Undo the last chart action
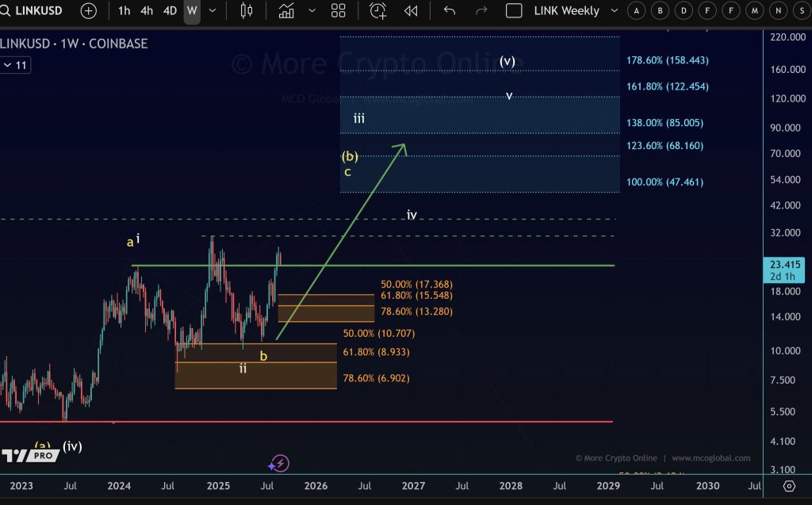Viewport: 812px width, 505px height. pos(450,11)
